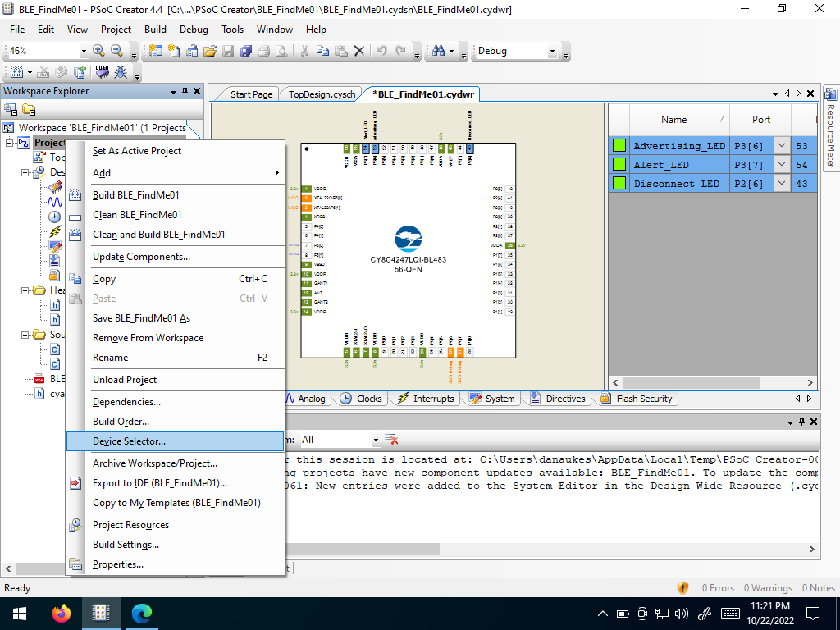The height and width of the screenshot is (630, 840).
Task: Select Device Selector menu entry
Action: pos(176,441)
